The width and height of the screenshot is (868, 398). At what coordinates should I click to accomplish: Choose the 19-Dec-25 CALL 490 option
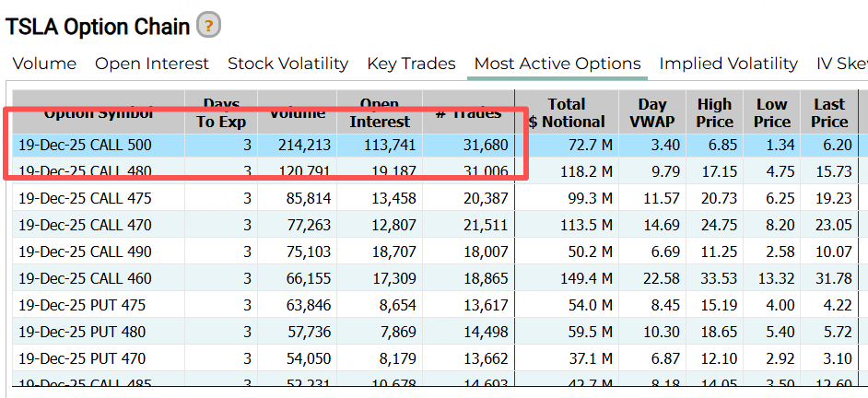pyautogui.click(x=85, y=252)
